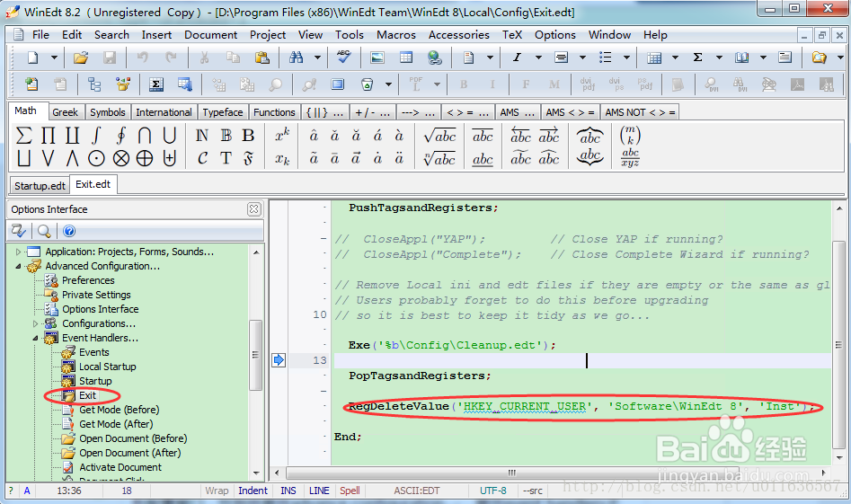Insert the circled times tensor symbol
Image resolution: width=851 pixels, height=504 pixels.
click(121, 158)
